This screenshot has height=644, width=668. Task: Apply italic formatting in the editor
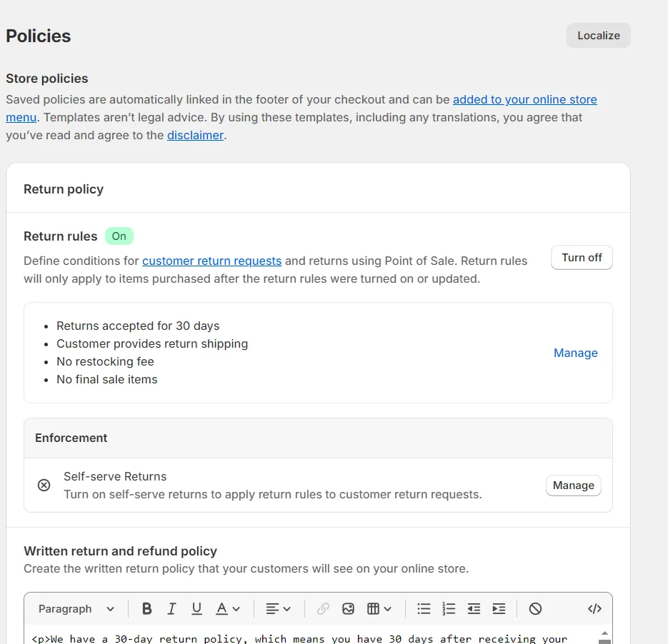171,609
